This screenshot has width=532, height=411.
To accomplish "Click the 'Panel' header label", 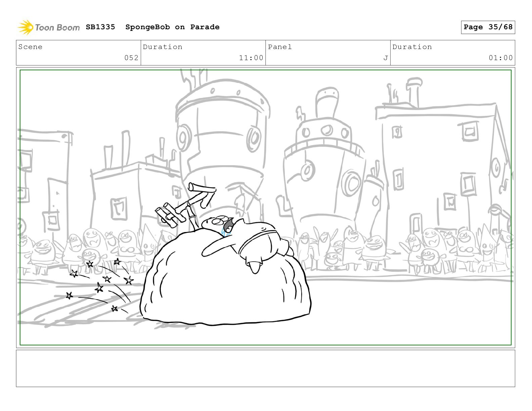I will pyautogui.click(x=280, y=47).
